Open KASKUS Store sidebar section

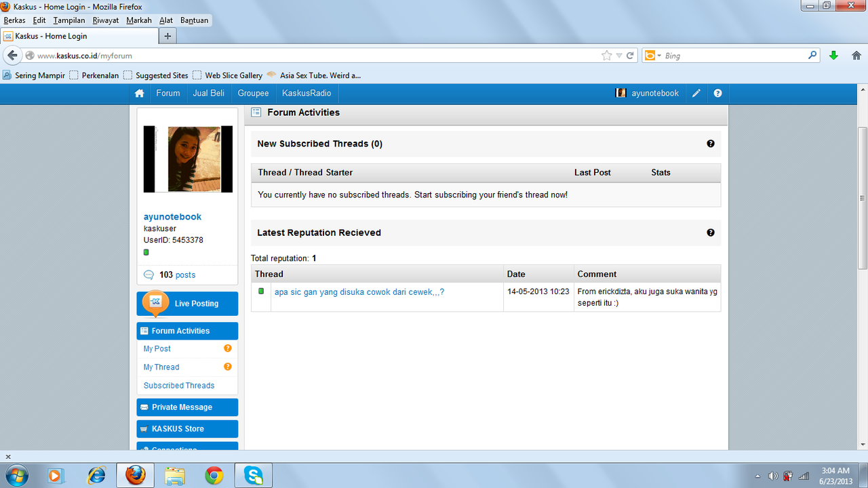(x=187, y=429)
